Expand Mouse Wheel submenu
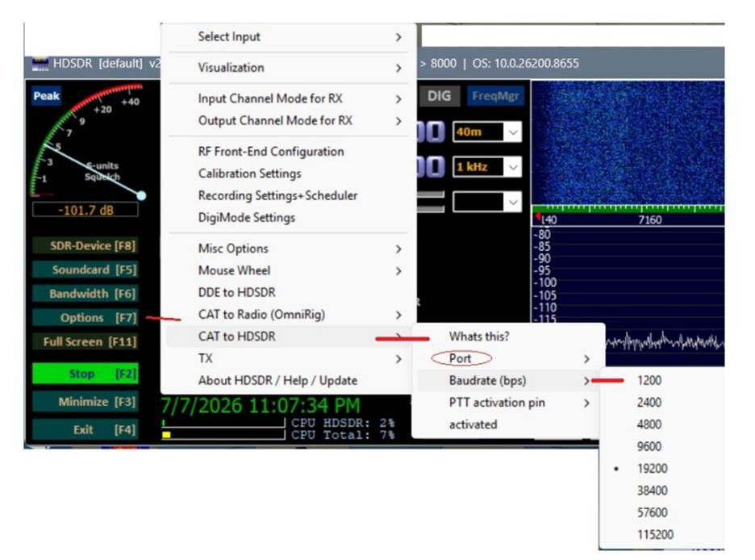Screen dimensions: 755x560 tap(288, 270)
